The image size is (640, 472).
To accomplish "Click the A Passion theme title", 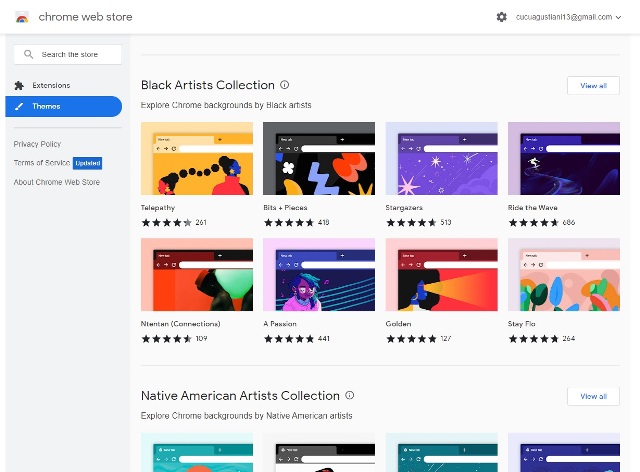I will pos(280,324).
